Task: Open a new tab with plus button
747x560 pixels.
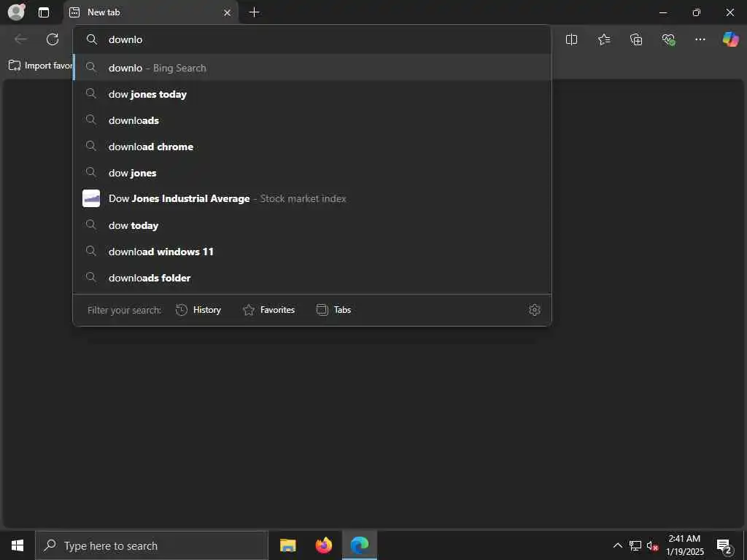Action: point(255,12)
